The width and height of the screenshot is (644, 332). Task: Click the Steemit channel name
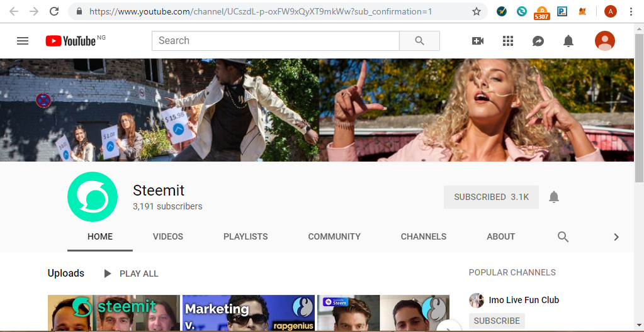point(159,191)
